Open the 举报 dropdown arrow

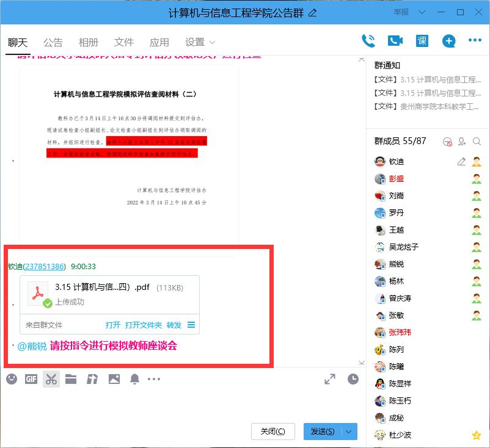pos(422,12)
